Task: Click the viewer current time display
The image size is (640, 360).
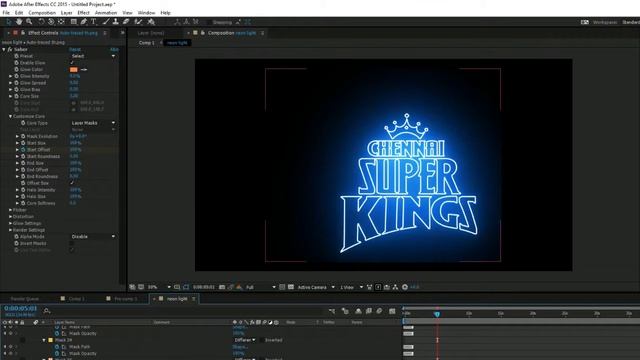Action: [x=204, y=287]
